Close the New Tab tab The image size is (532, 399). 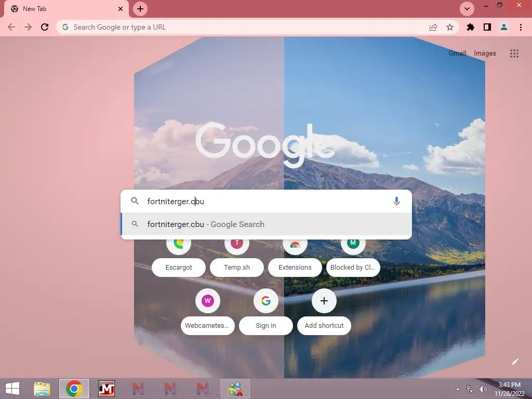(121, 9)
